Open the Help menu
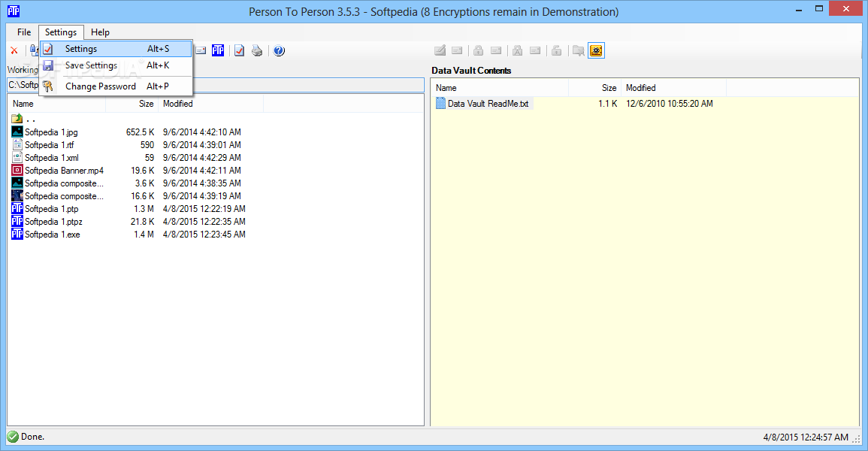Screen dimensions: 868x451 [x=100, y=32]
